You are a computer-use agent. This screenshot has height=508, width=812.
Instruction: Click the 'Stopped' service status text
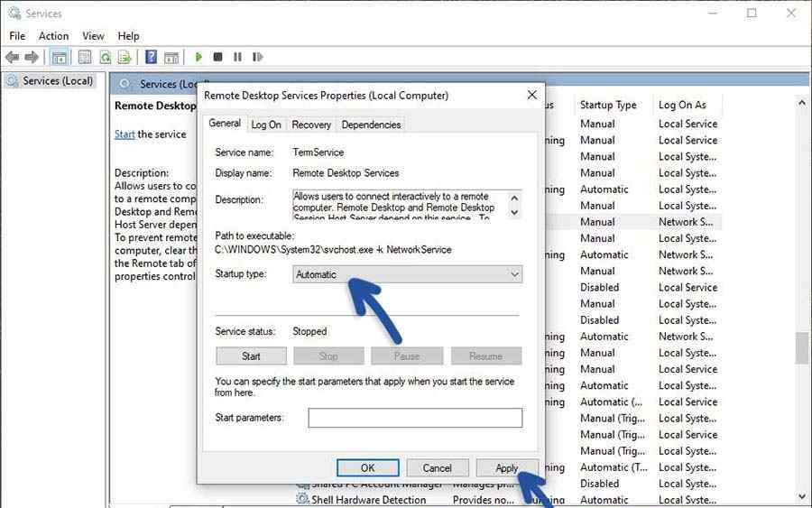[309, 331]
